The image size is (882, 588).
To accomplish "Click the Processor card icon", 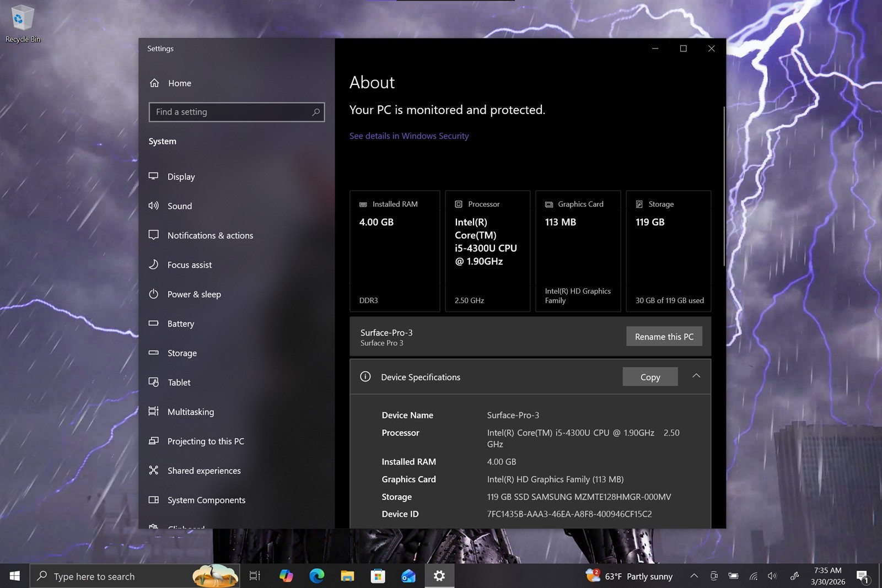I will 459,204.
